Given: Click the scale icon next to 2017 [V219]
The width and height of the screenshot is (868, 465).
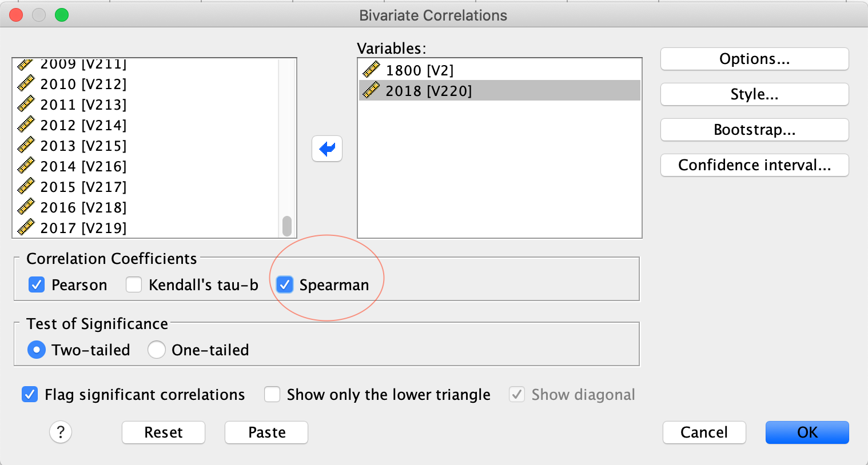Looking at the screenshot, I should pyautogui.click(x=26, y=228).
